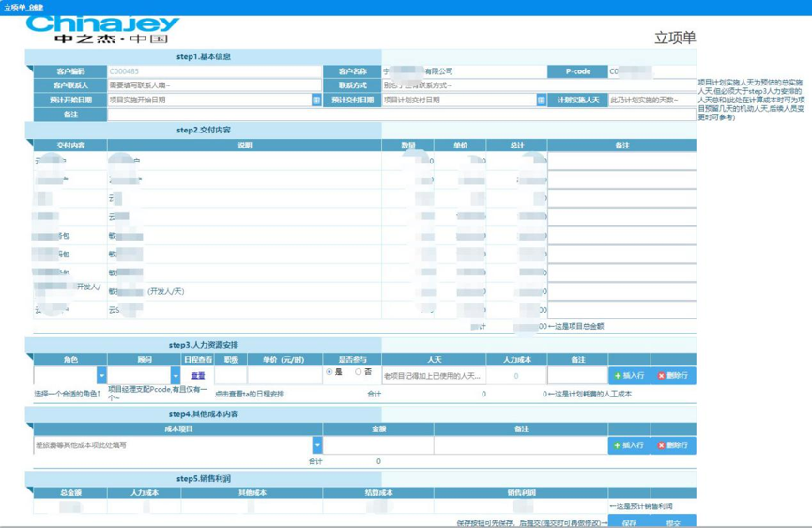Expand the 顾问 dropdown arrow

(x=176, y=375)
